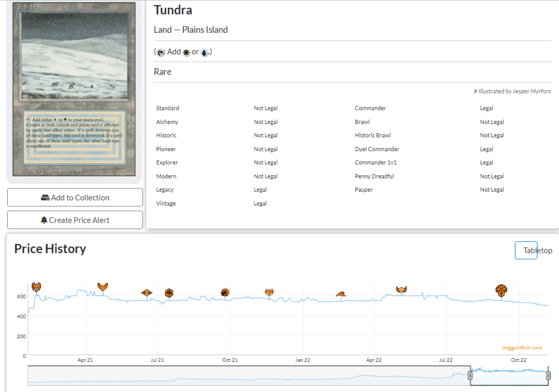Click the left handle of the range selector
Image resolution: width=559 pixels, height=392 pixels.
470,376
